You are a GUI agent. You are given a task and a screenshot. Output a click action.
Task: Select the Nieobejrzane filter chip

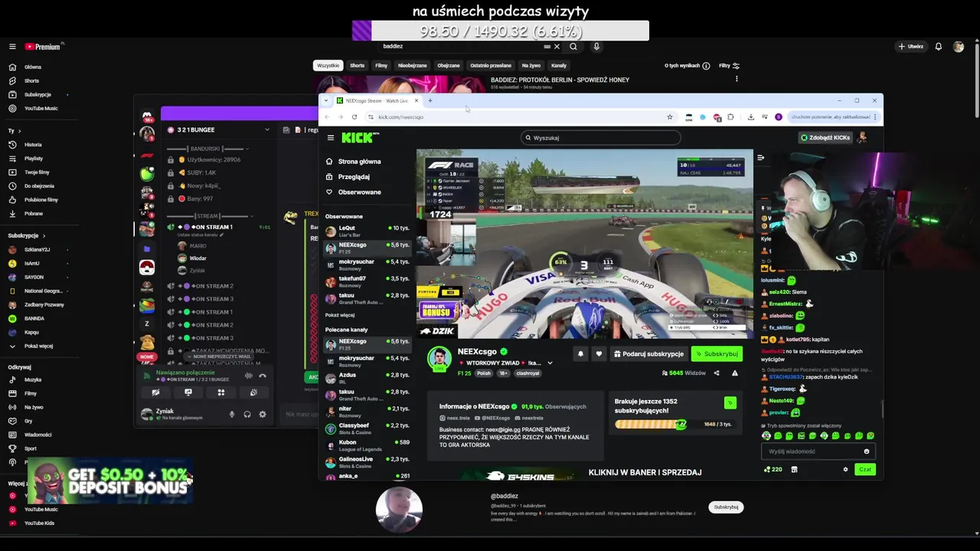click(412, 66)
